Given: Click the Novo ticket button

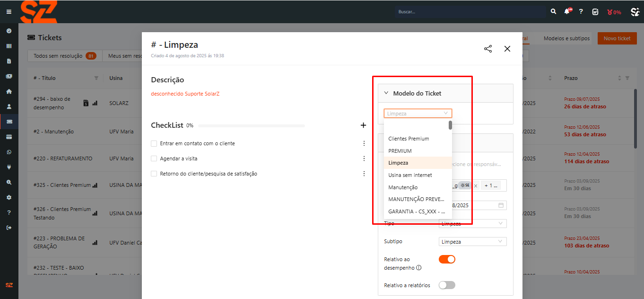Looking at the screenshot, I should (617, 38).
